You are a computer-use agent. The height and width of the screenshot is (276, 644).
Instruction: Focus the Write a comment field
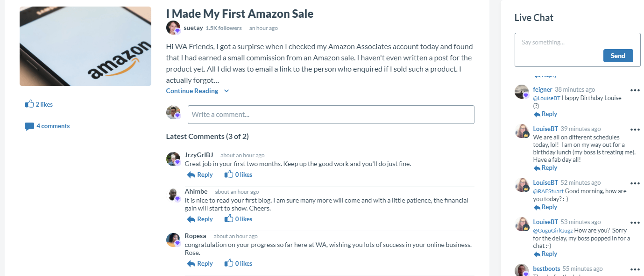pyautogui.click(x=331, y=115)
